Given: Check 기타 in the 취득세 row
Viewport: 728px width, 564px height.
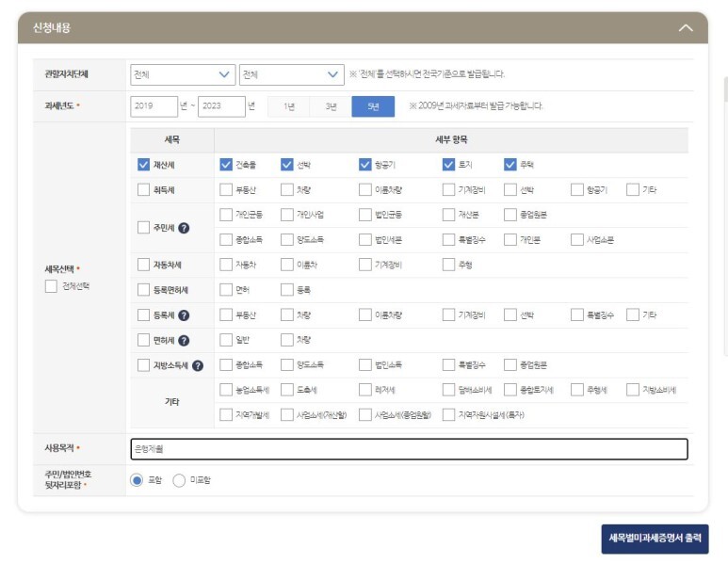Looking at the screenshot, I should (x=632, y=190).
